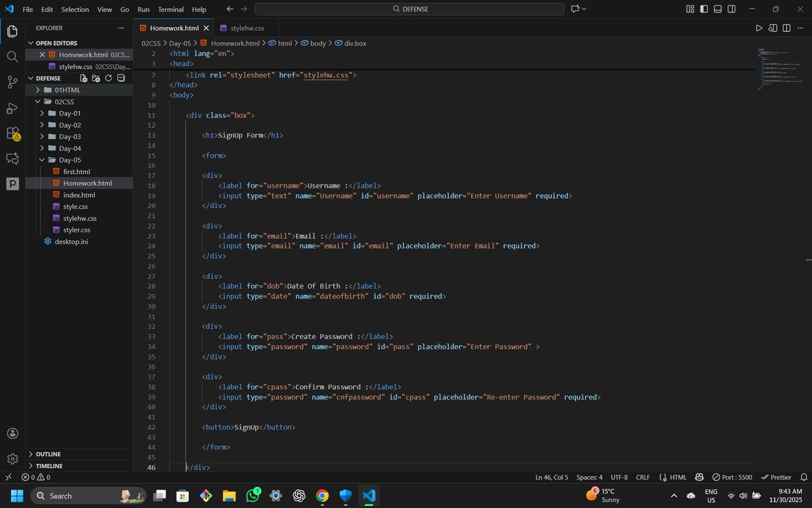Open the Selection menu
This screenshot has width=812, height=508.
click(75, 9)
